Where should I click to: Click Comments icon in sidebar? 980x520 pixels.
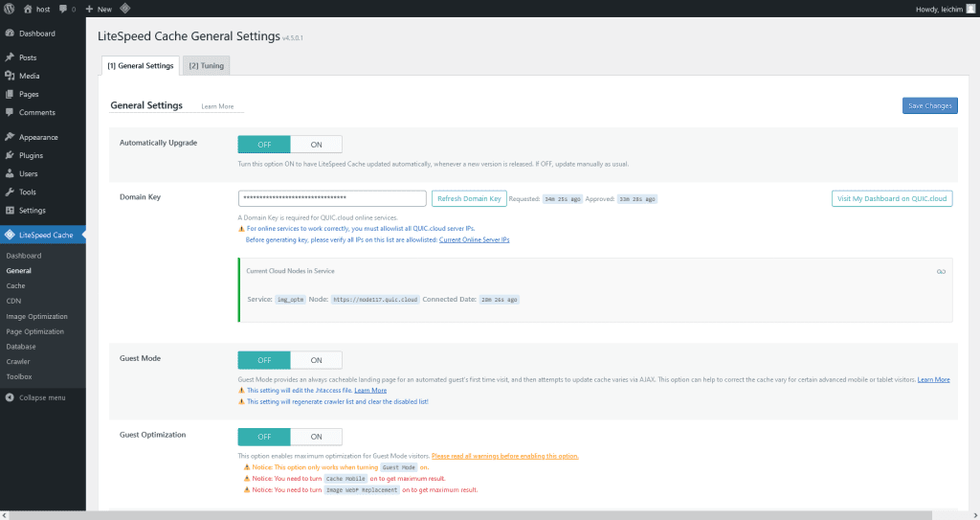(x=10, y=113)
